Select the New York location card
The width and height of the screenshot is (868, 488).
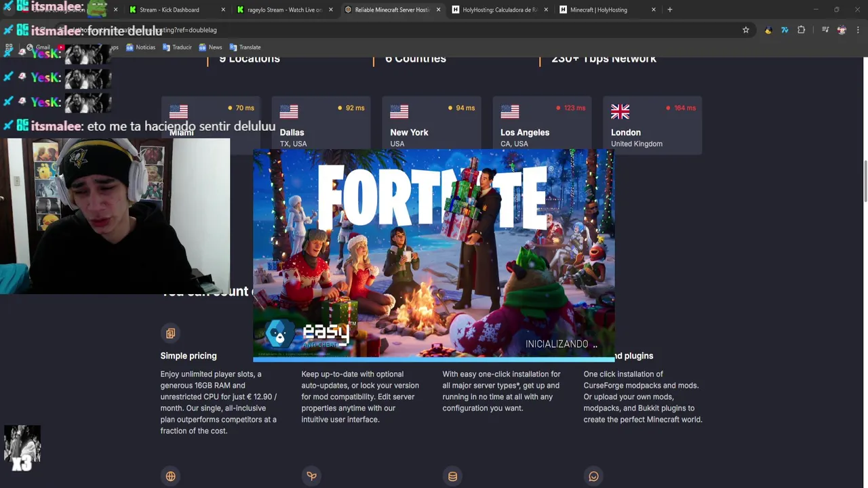(x=431, y=125)
